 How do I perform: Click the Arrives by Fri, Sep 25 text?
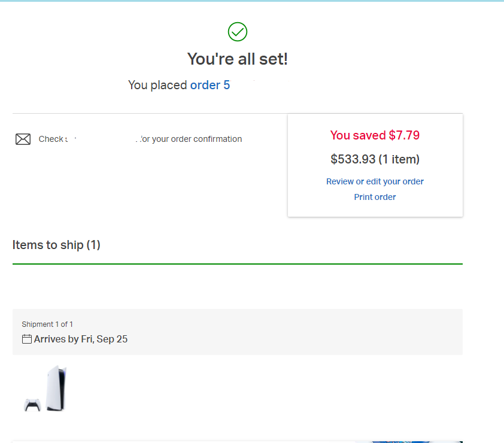tap(81, 339)
